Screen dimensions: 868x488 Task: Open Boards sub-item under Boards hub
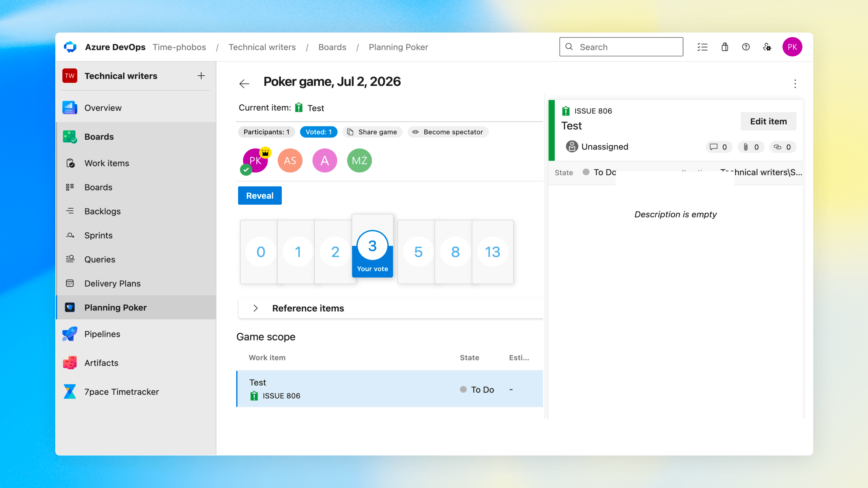(x=136, y=187)
